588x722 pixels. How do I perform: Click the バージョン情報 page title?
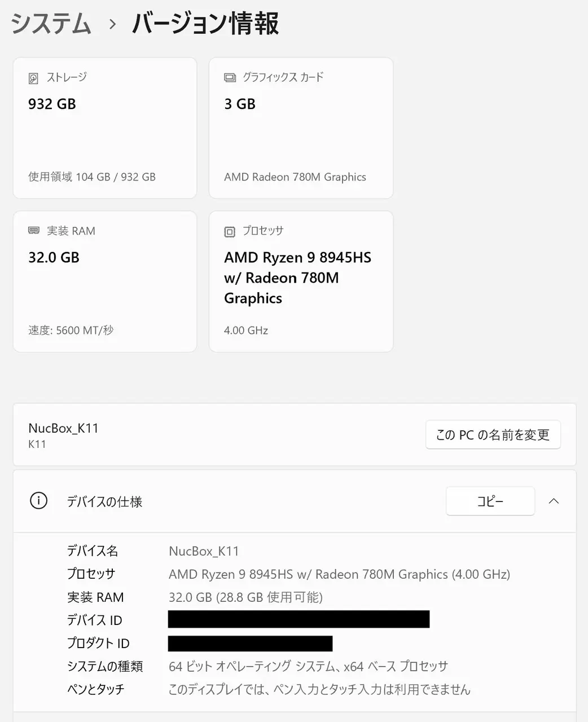coord(205,24)
